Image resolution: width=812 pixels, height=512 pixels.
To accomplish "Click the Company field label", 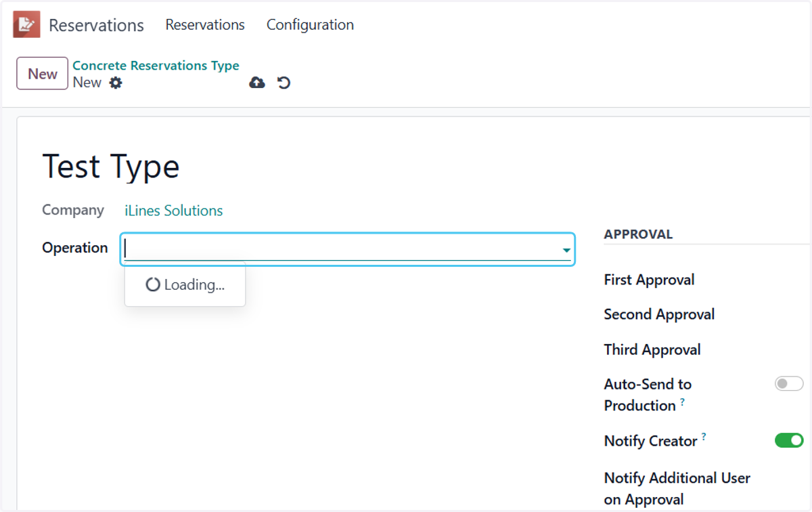I will pos(73,210).
